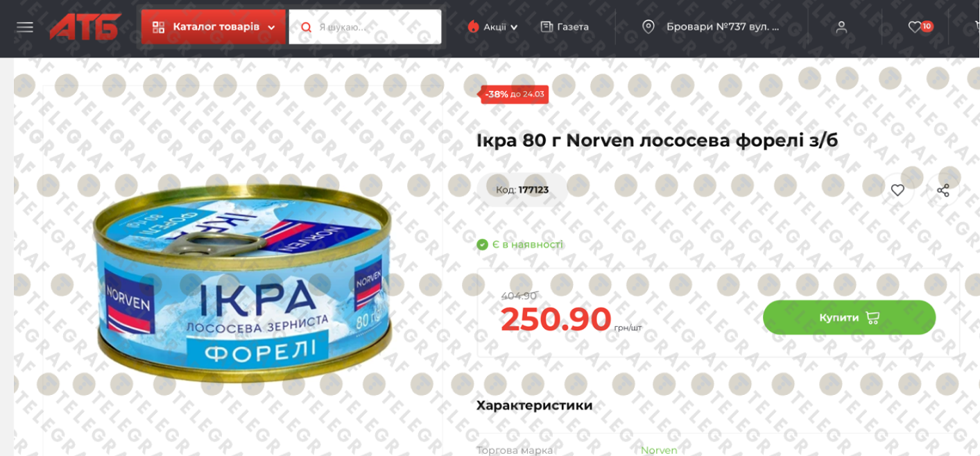Expand the Каталог товарів dropdown
This screenshot has width=980, height=456.
pyautogui.click(x=214, y=27)
